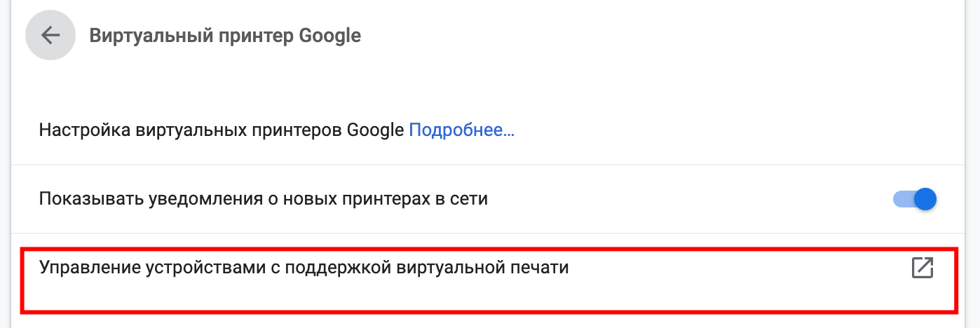Viewport: 980px width, 328px height.
Task: Click the open-in-new-tab square arrow icon
Action: click(922, 268)
